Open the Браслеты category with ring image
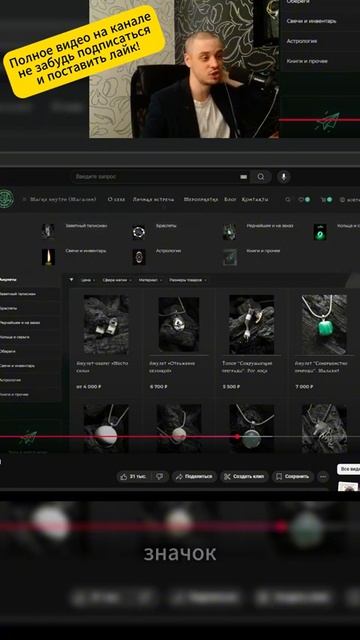The image size is (360, 640). click(x=139, y=232)
